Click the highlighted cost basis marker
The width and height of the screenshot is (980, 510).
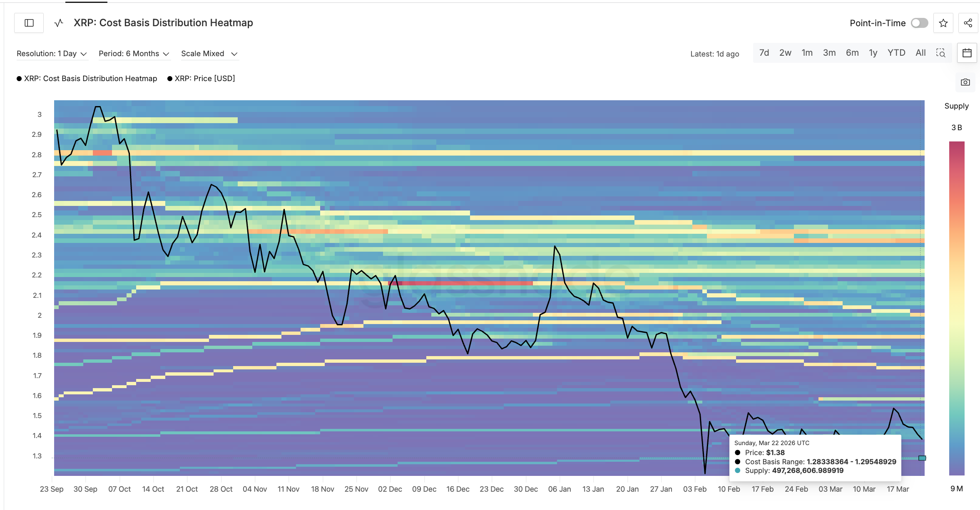click(922, 458)
